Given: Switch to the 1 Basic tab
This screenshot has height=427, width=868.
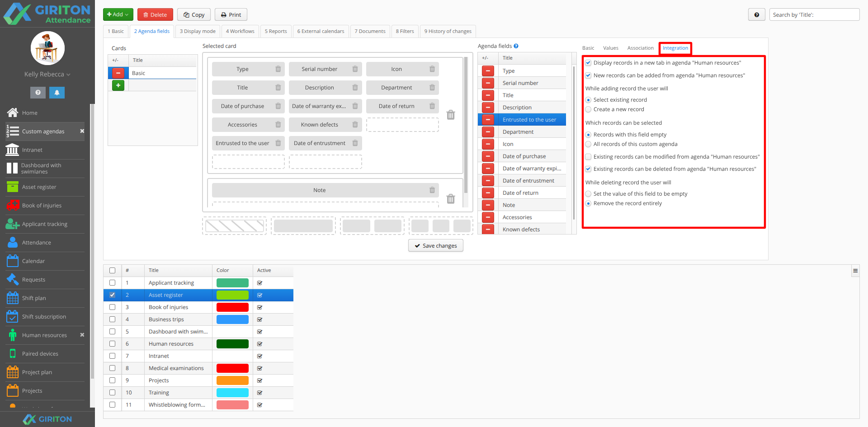Looking at the screenshot, I should tap(116, 31).
